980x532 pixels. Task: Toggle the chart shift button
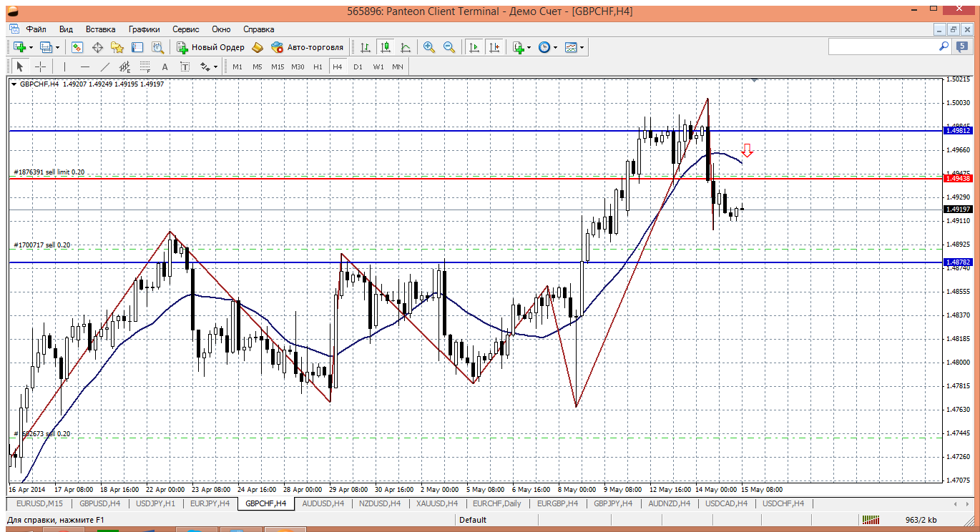click(494, 47)
